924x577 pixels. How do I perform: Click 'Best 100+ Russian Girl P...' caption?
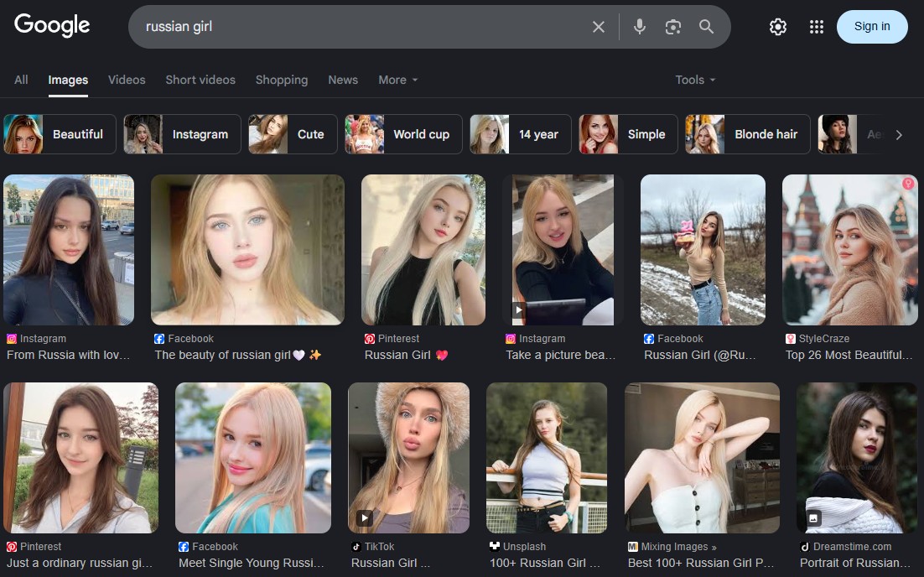(701, 563)
